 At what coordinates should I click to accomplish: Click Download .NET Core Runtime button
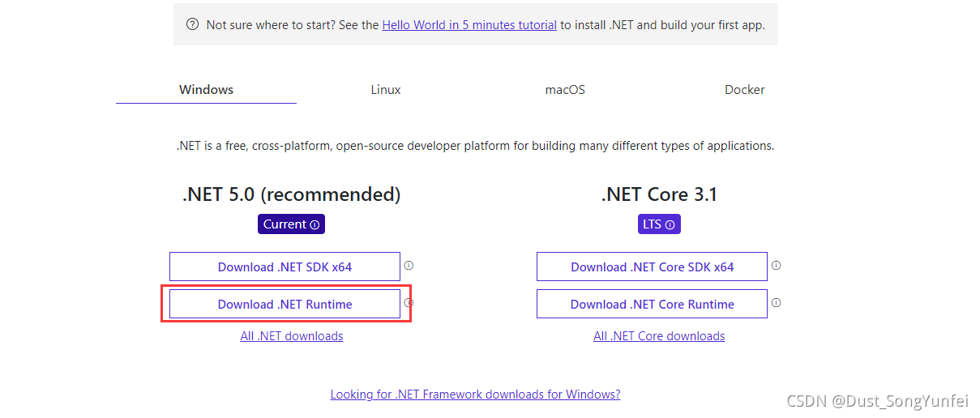click(652, 304)
